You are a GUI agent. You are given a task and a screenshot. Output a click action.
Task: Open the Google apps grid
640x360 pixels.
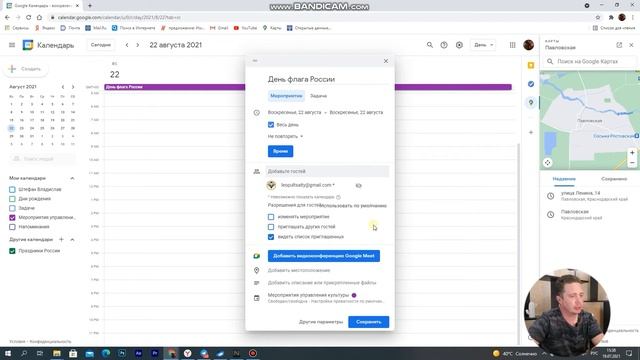click(x=513, y=45)
